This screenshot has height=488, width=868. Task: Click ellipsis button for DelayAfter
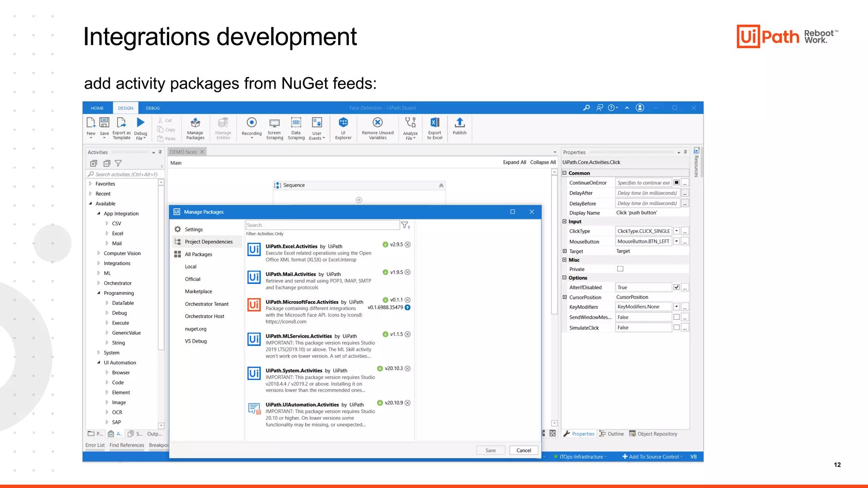point(685,193)
